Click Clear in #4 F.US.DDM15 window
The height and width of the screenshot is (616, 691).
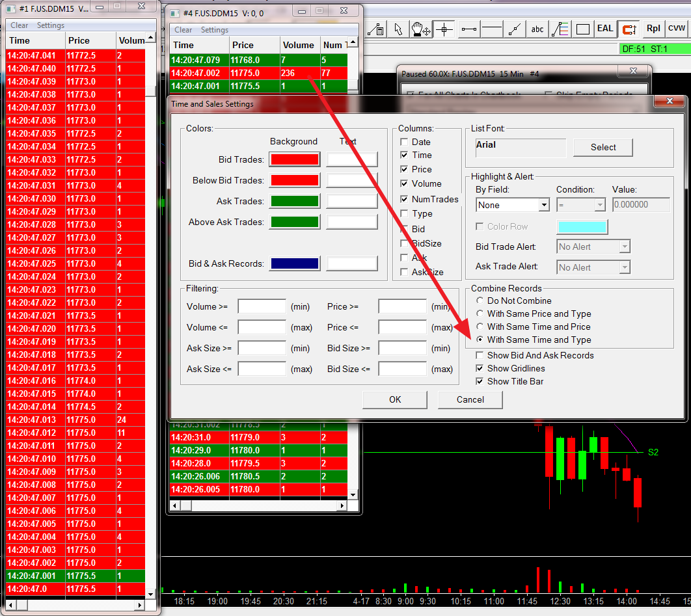click(x=183, y=29)
